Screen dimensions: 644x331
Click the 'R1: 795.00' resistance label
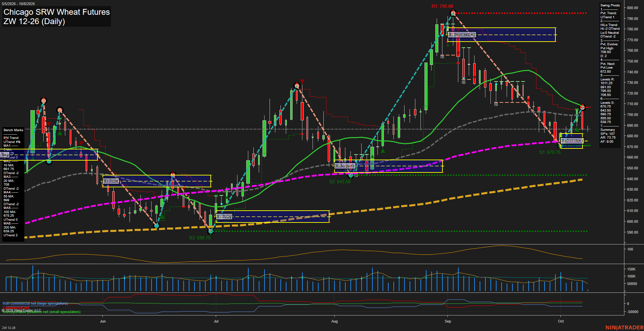tap(442, 6)
